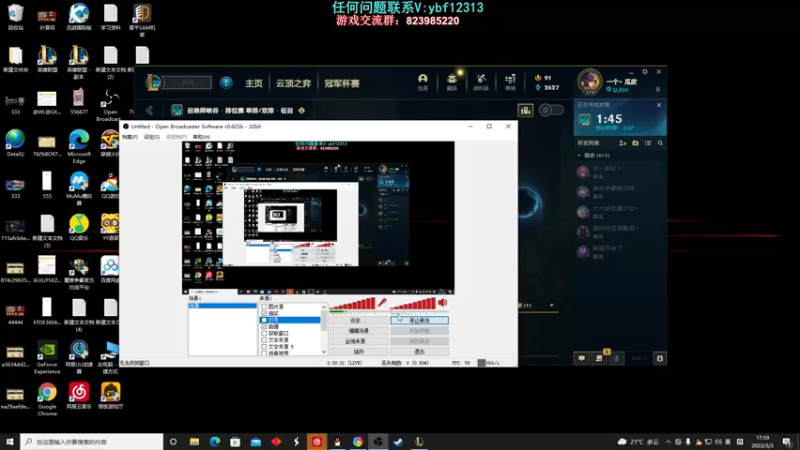Open the 设定(S) menu in OBS

(152, 137)
